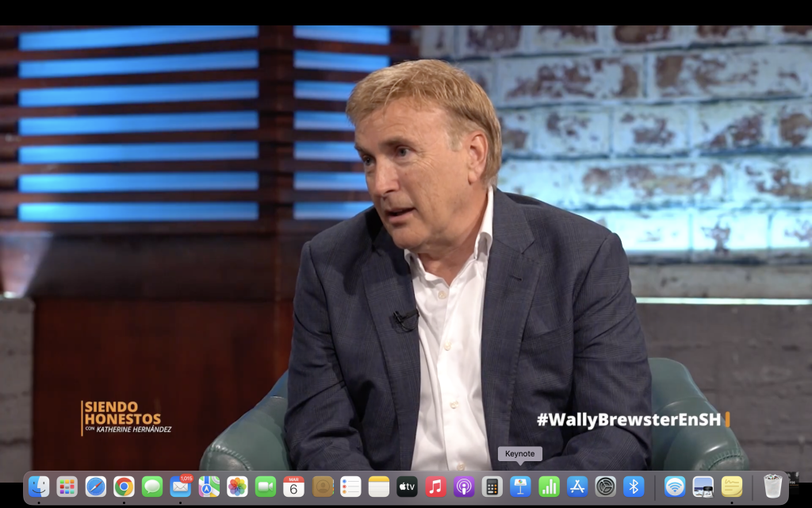Open the Music app icon
The height and width of the screenshot is (508, 812).
pyautogui.click(x=435, y=487)
